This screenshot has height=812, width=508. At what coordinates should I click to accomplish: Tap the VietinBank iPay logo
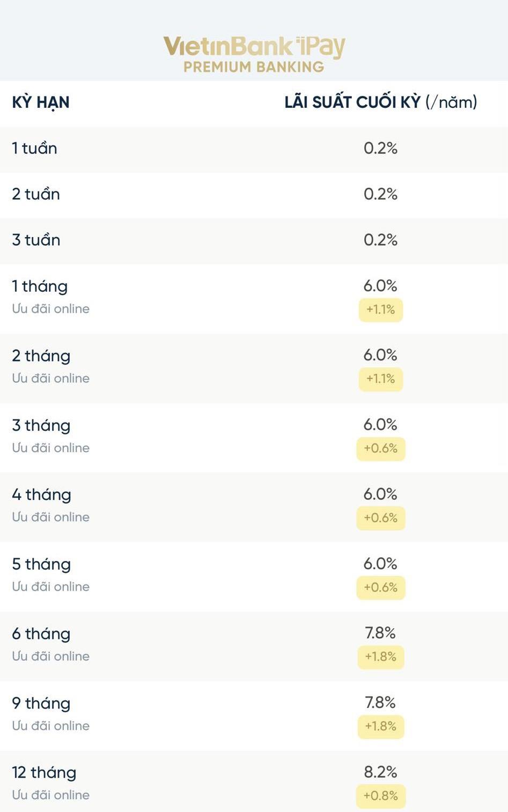tap(254, 47)
